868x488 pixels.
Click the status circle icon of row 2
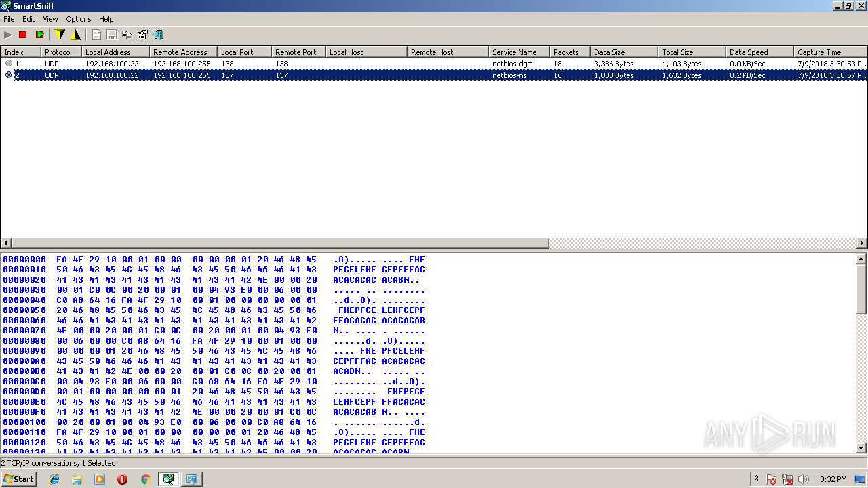click(x=9, y=75)
